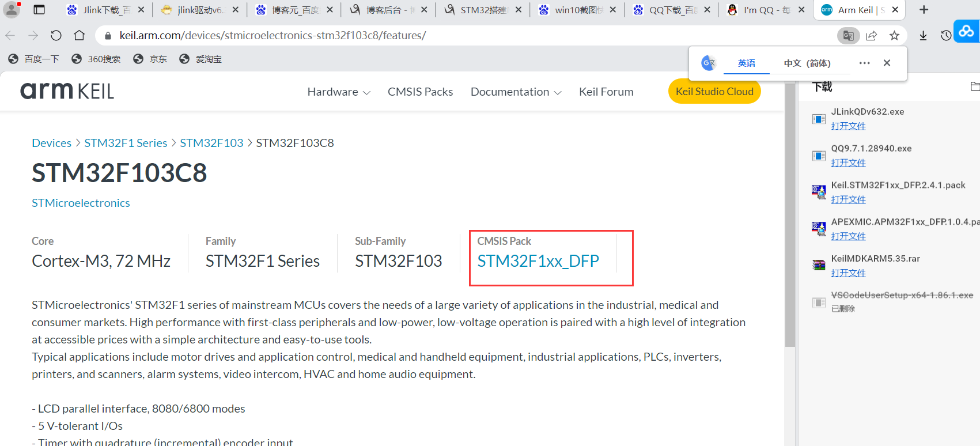Open translate popup more options menu
The height and width of the screenshot is (446, 980).
click(x=864, y=63)
